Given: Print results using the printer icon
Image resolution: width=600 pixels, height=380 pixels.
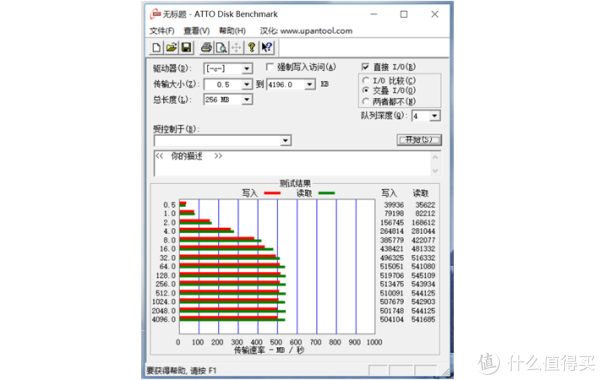Looking at the screenshot, I should click(x=206, y=47).
